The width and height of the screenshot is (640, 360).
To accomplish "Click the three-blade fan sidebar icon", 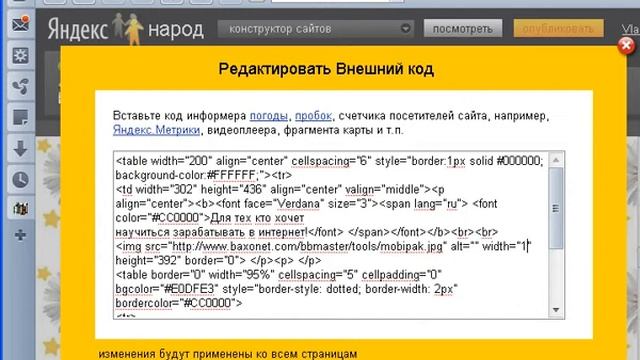I will pos(20,86).
